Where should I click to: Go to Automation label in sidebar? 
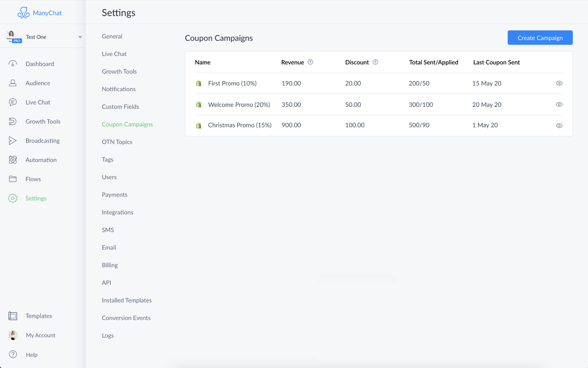coord(41,160)
